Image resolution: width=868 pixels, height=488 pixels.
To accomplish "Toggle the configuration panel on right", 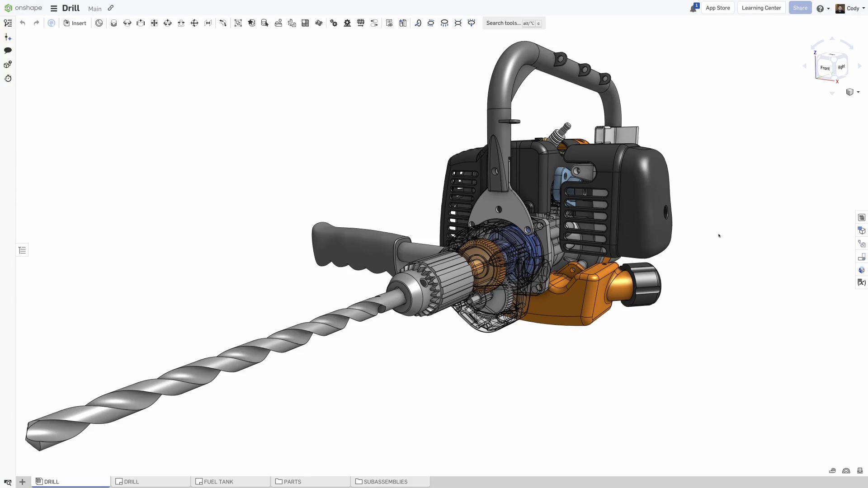I will pyautogui.click(x=861, y=231).
